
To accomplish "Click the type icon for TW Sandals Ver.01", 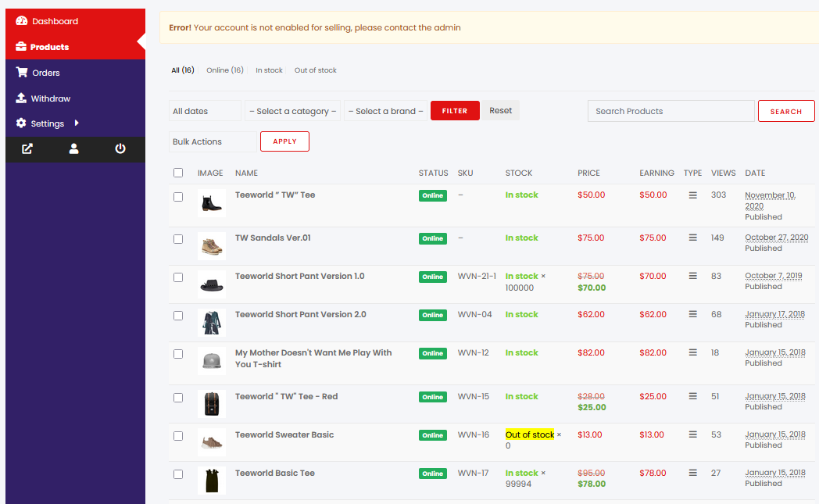I will 692,238.
